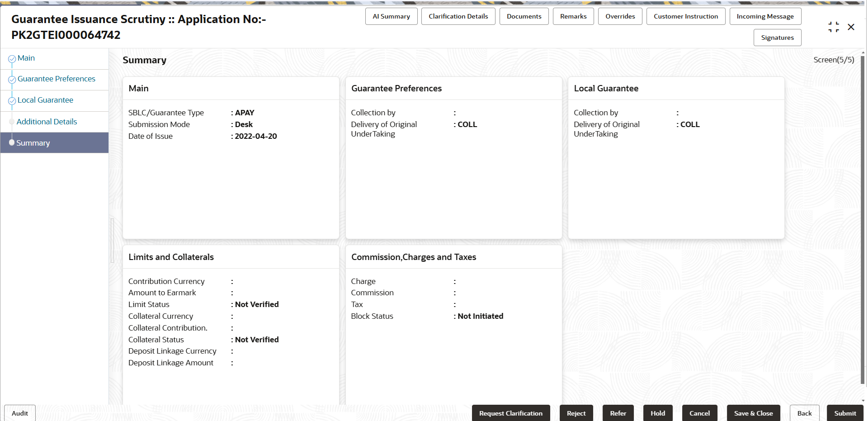Click the Main step checkmark icon
This screenshot has width=868, height=421.
point(12,59)
